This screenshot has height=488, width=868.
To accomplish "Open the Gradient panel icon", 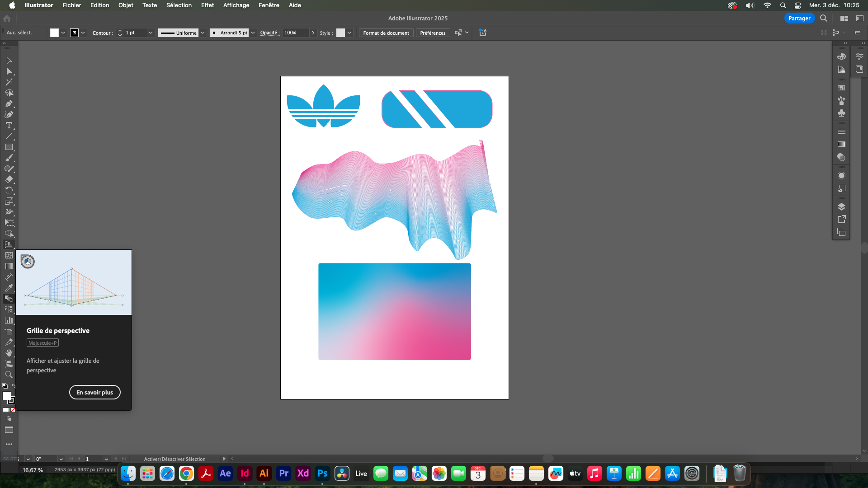I will (x=841, y=145).
